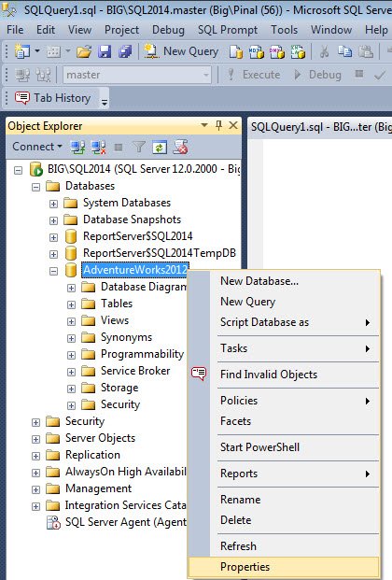Expand the System Databases folder
Image resolution: width=392 pixels, height=580 pixels.
pos(53,204)
